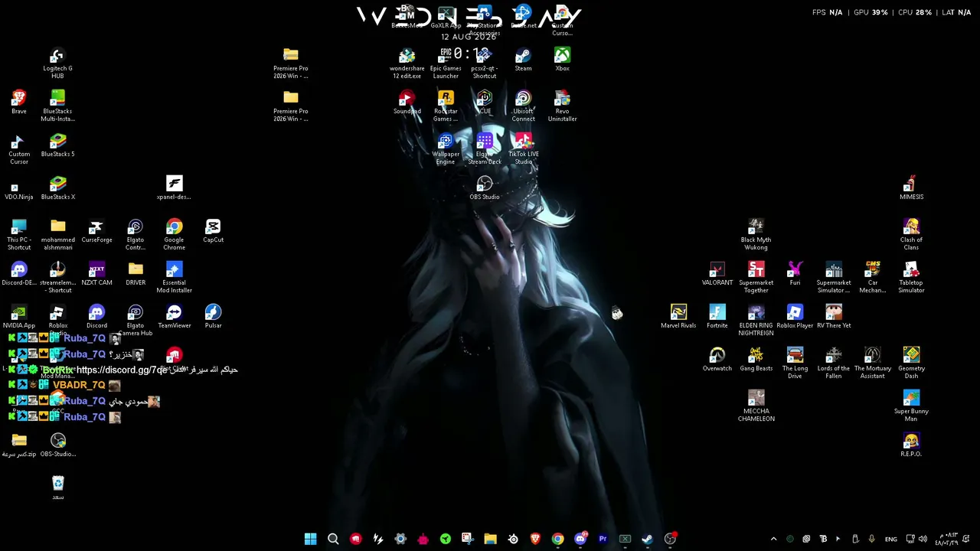Select the Supermarket Together game icon
980x551 pixels.
pyautogui.click(x=756, y=278)
